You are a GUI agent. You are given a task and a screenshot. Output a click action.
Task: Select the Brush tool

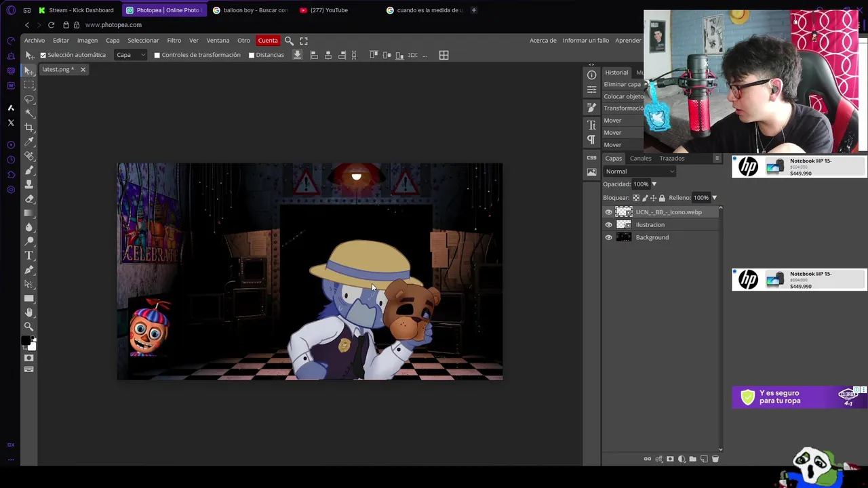(29, 170)
